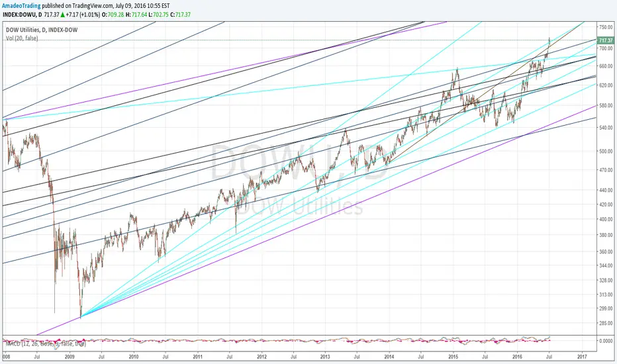617x364 pixels.
Task: Click the 620.00 price axis label
Action: pyautogui.click(x=606, y=85)
